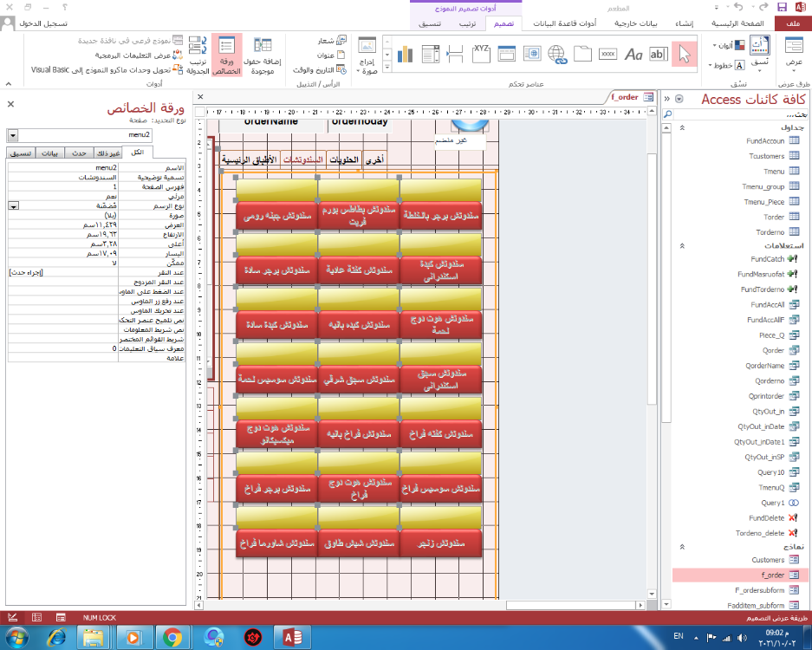This screenshot has width=812, height=650.
Task: Pick the label control (Aa)
Action: click(x=633, y=54)
